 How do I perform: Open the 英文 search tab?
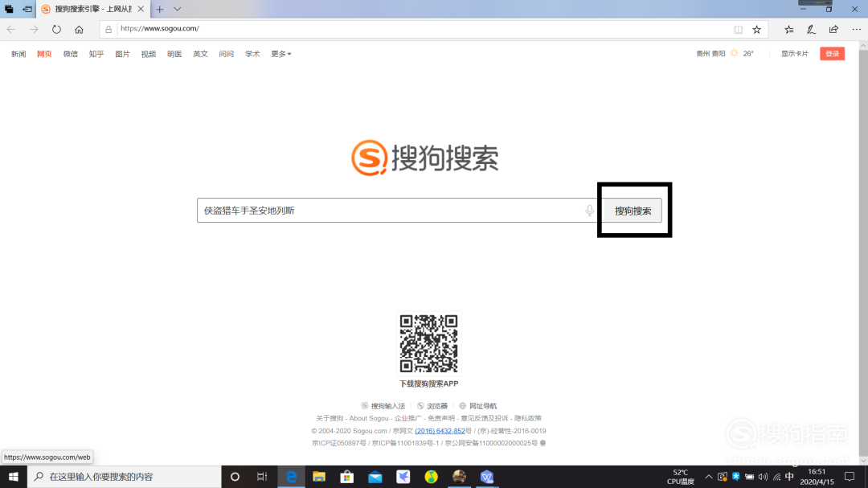tap(200, 54)
